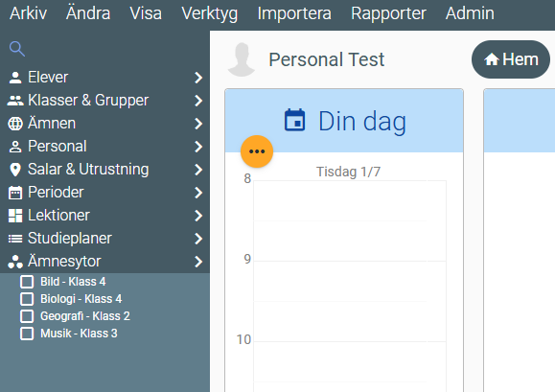Click the Lektioner grid icon
Viewport: 555px width, 392px height.
[15, 216]
